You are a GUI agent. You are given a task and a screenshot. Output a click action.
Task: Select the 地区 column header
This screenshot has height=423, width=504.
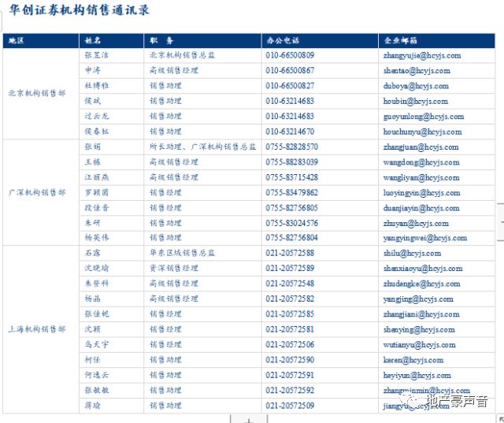click(41, 40)
